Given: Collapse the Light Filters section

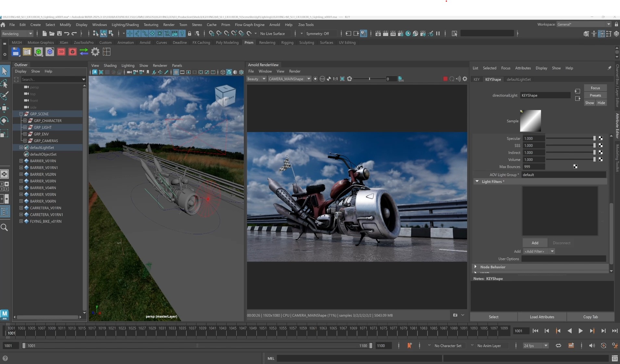Looking at the screenshot, I should click(477, 182).
